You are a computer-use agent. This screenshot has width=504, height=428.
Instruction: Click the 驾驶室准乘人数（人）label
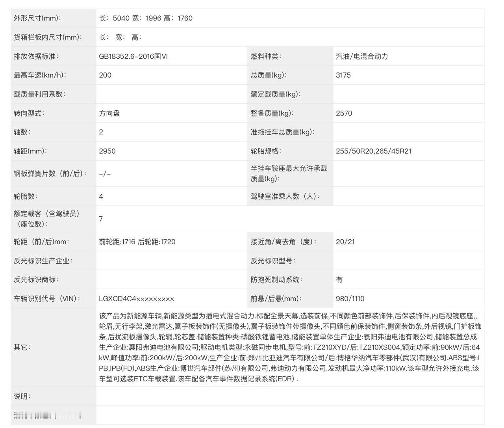tap(285, 196)
